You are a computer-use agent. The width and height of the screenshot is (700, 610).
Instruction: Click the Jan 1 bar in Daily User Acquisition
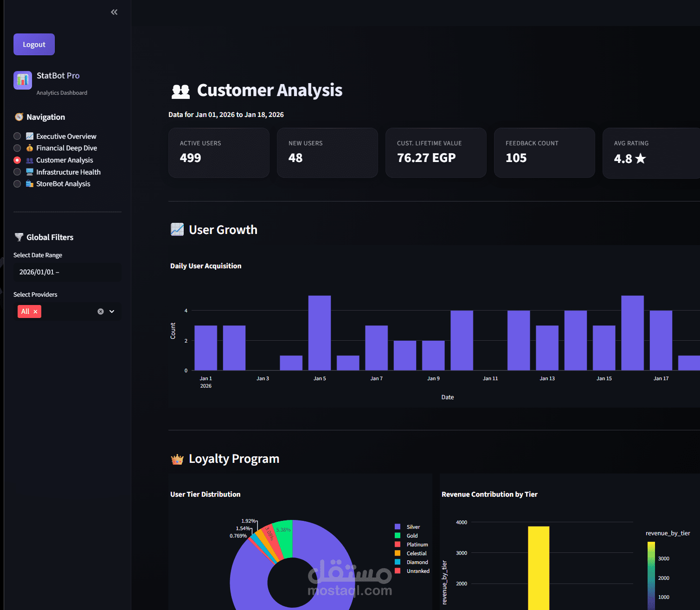pyautogui.click(x=206, y=348)
